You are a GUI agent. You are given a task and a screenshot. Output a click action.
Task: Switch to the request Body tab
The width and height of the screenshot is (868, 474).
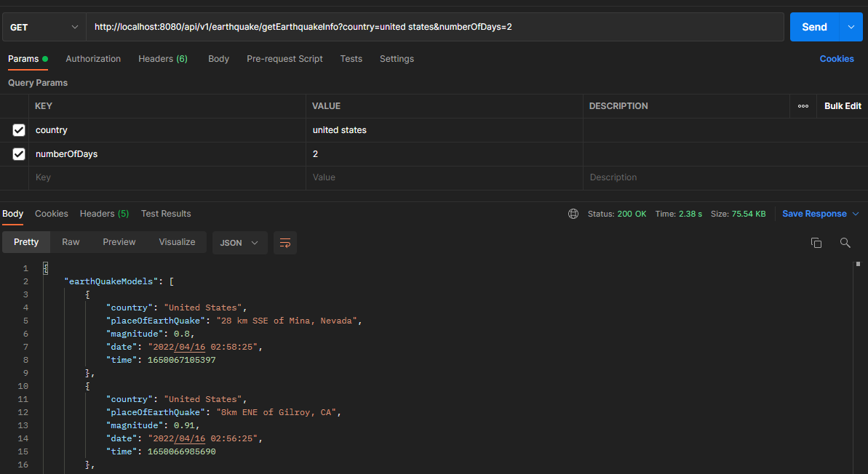[x=219, y=59]
